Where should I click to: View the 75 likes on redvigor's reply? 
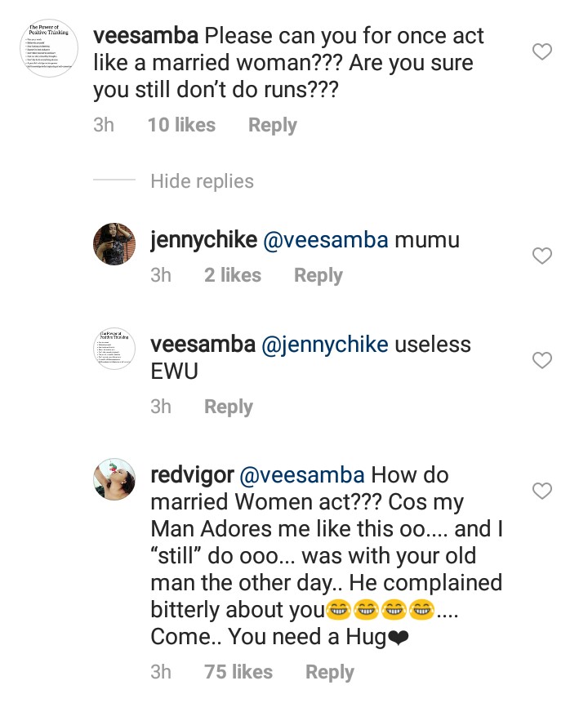tap(238, 672)
